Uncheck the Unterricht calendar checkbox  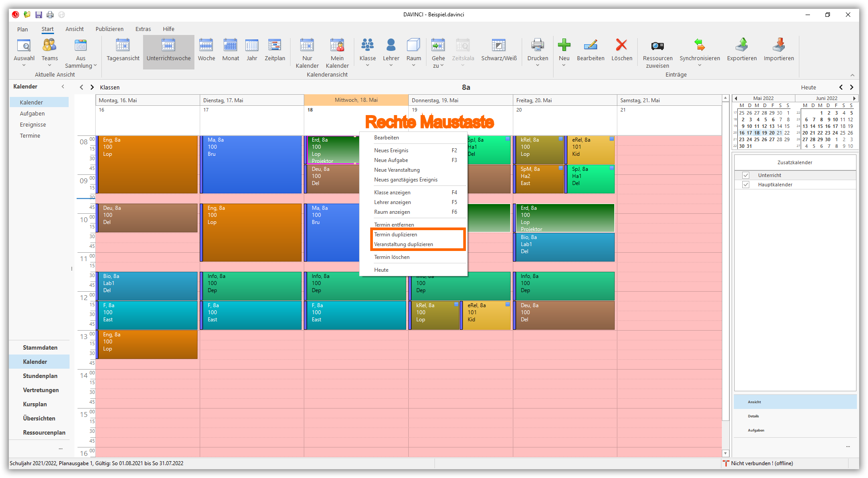click(x=746, y=175)
